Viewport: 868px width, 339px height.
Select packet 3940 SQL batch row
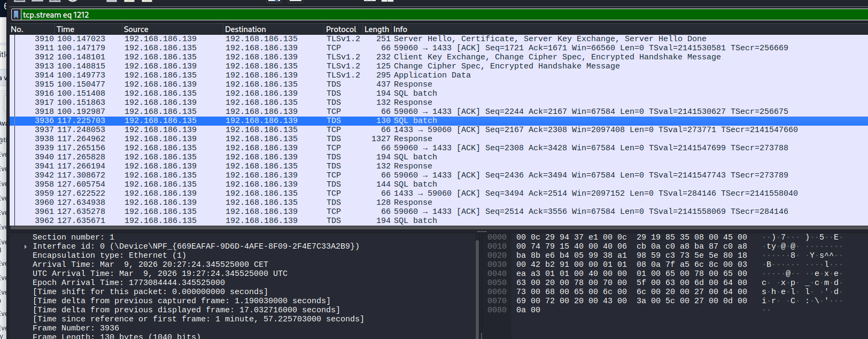[x=439, y=157]
